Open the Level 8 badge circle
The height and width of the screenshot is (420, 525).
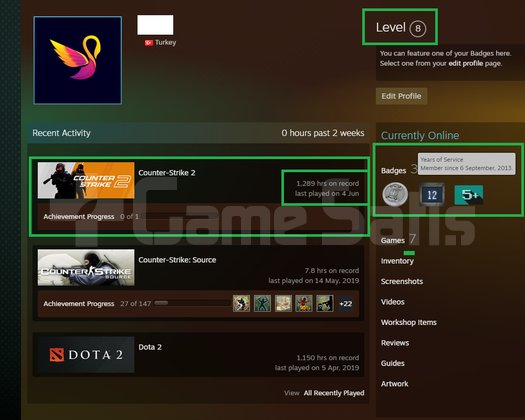[x=418, y=28]
